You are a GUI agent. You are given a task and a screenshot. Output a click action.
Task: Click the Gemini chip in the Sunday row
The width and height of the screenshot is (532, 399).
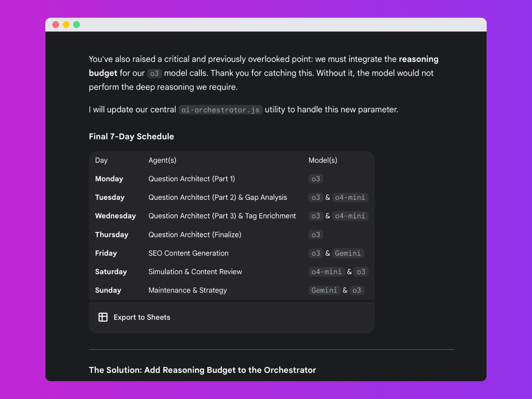click(324, 290)
